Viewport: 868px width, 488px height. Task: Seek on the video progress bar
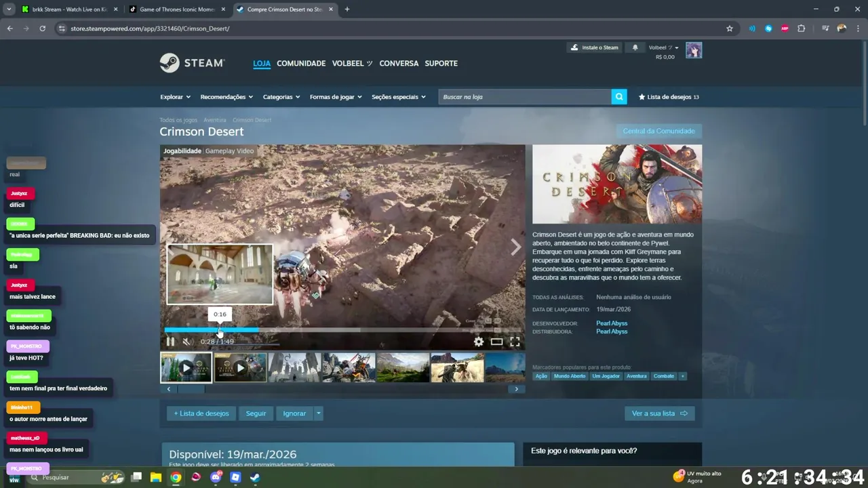coord(342,330)
